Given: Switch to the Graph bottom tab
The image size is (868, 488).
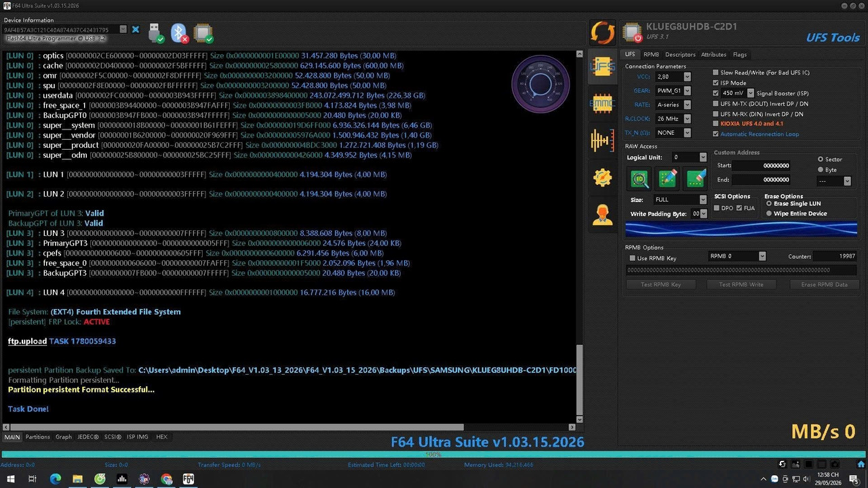Looking at the screenshot, I should (64, 437).
